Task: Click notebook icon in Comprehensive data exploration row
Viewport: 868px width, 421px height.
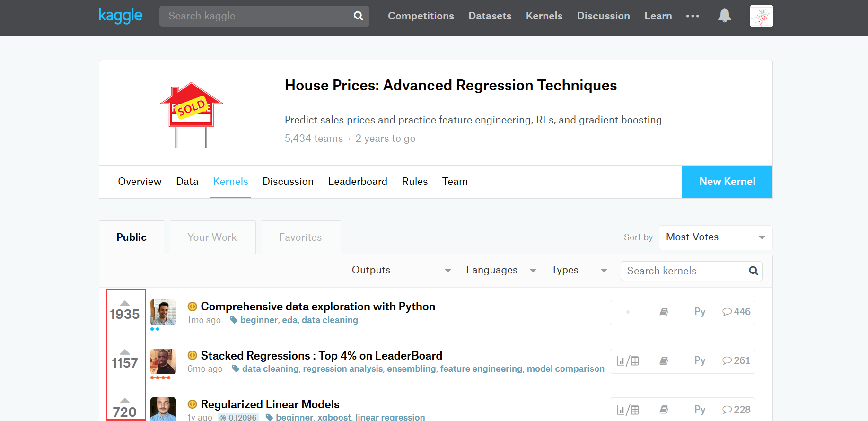Action: (664, 312)
